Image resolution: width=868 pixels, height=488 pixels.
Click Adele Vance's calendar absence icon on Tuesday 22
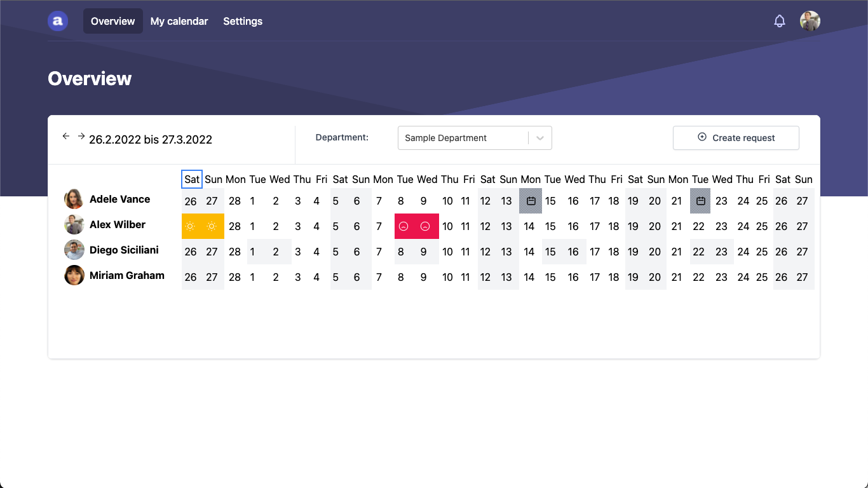coord(700,201)
